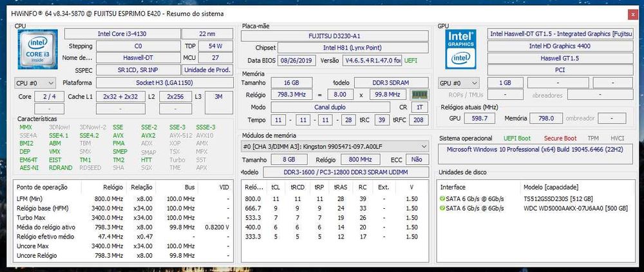Click green check icon beside WDC WD5000AAKX drive
This screenshot has width=644, height=272.
[442, 208]
